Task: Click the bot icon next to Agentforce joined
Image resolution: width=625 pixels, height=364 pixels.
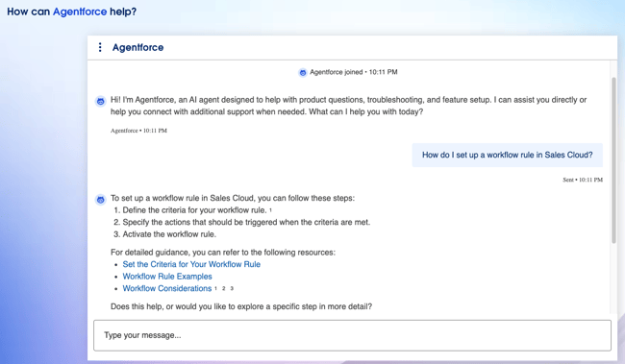Action: click(x=303, y=72)
